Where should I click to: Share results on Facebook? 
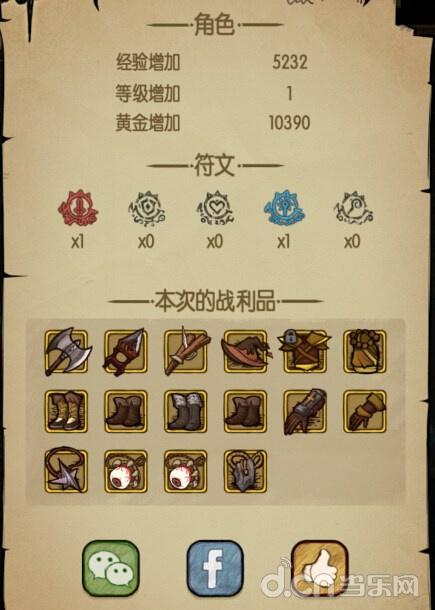(x=215, y=568)
